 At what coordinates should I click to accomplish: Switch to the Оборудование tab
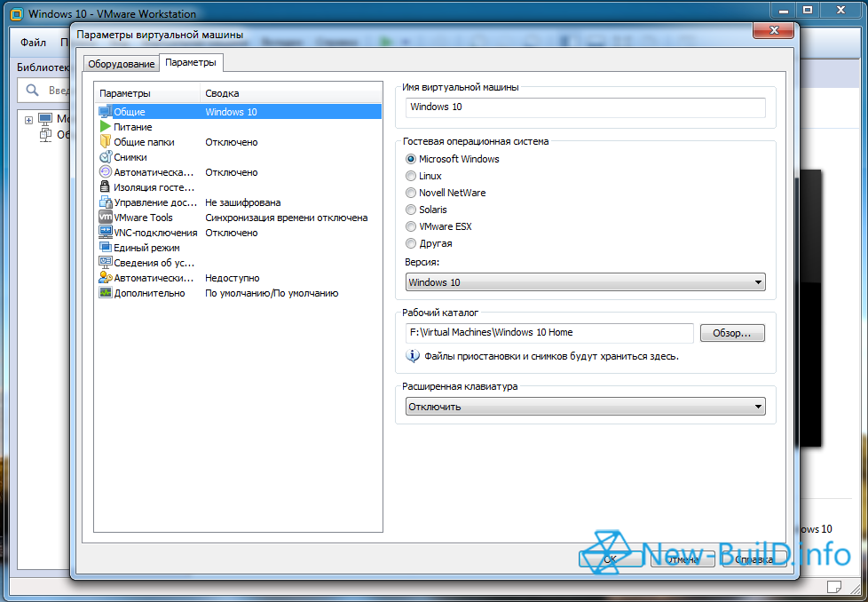click(x=122, y=64)
